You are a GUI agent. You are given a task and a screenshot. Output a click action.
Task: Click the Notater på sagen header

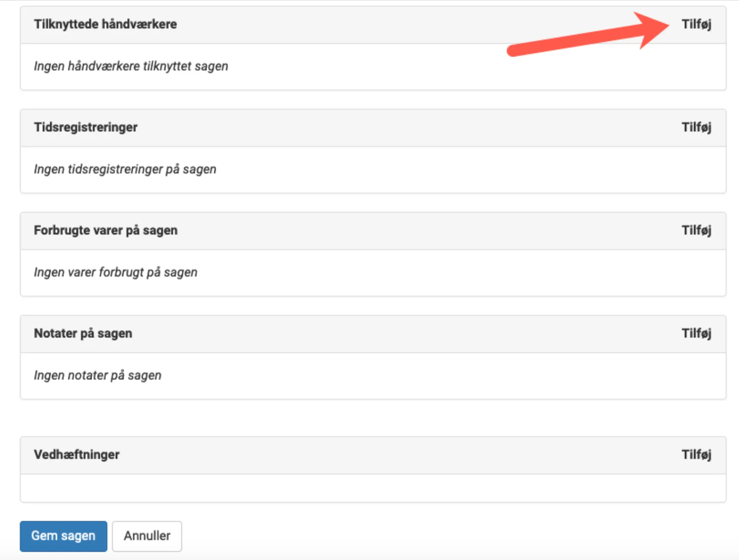click(x=83, y=333)
